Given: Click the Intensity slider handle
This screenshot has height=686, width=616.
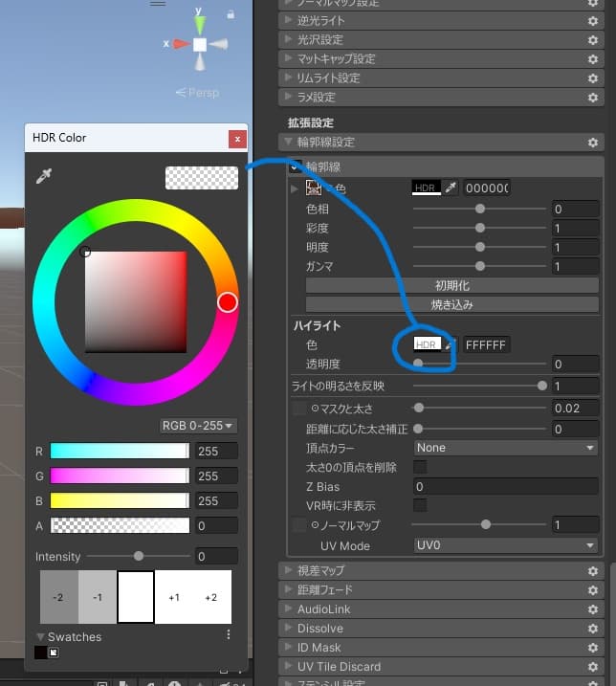Looking at the screenshot, I should click(139, 556).
